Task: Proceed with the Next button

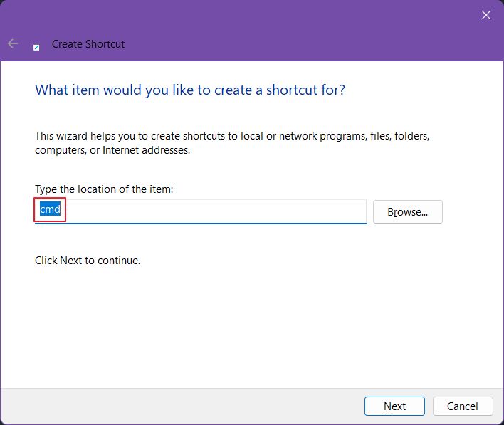Action: [x=394, y=406]
